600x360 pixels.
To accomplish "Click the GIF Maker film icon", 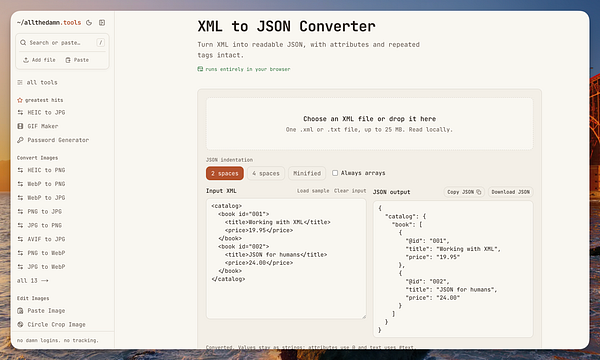I will (20, 126).
